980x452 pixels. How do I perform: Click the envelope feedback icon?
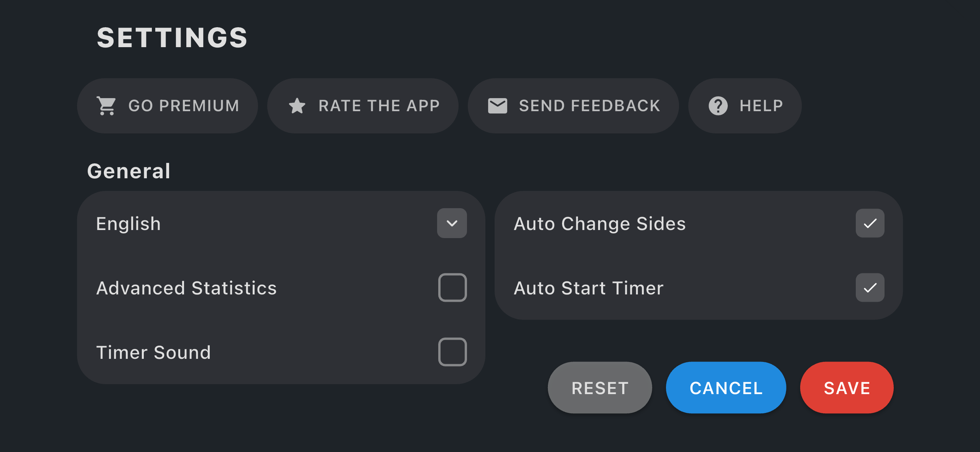tap(497, 106)
